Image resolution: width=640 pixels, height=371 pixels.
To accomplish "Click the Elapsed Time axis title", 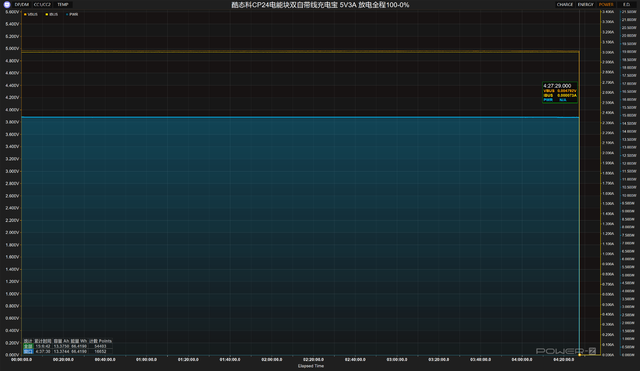I will (x=311, y=366).
